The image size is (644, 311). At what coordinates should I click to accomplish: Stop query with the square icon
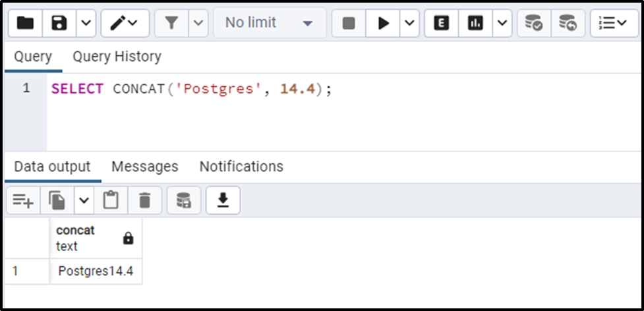[x=349, y=23]
